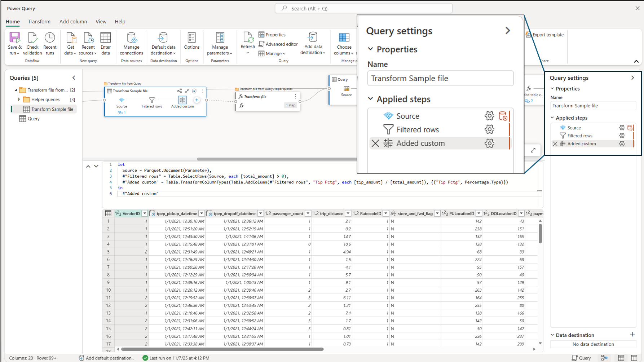The width and height of the screenshot is (644, 362).
Task: Select Query in the Queries list
Action: 34,119
